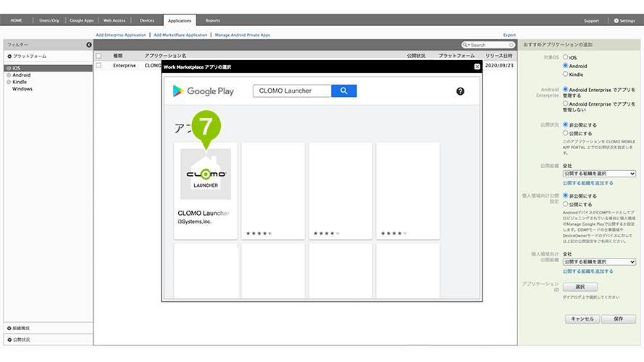This screenshot has width=644, height=362.
Task: Close the Work Marketplace dialog
Action: pyautogui.click(x=477, y=67)
